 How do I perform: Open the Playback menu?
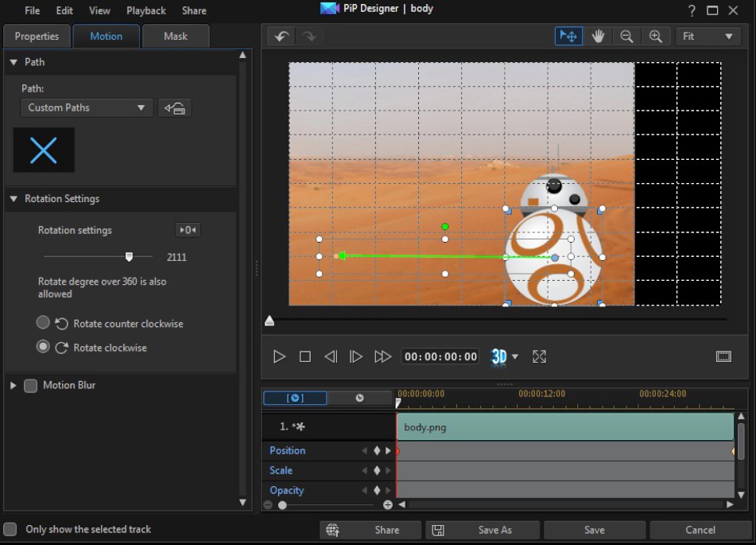[146, 10]
